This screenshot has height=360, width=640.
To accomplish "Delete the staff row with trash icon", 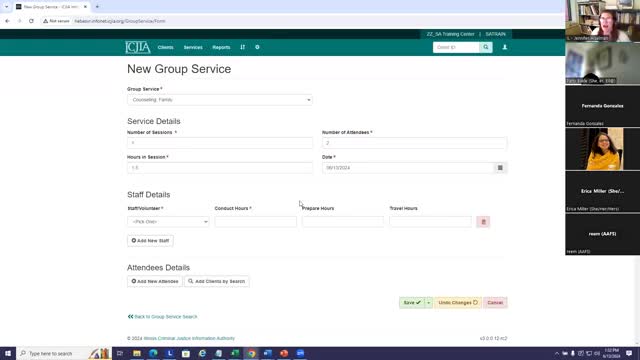I will coord(483,222).
